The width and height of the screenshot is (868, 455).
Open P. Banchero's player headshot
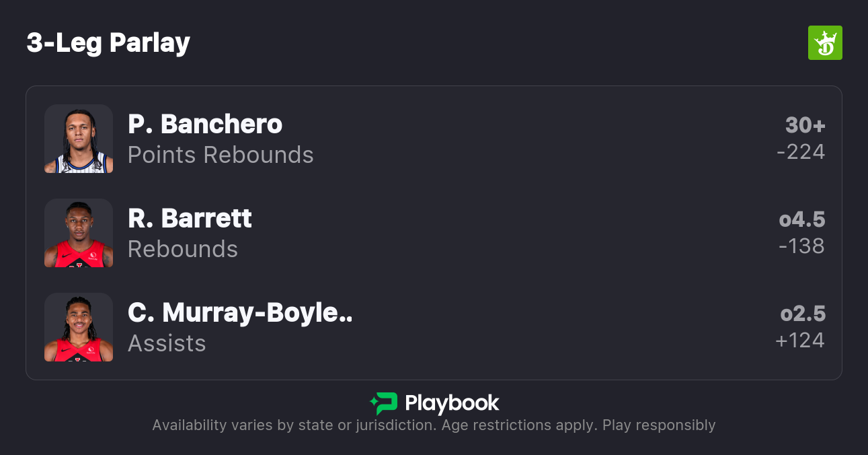pyautogui.click(x=79, y=139)
